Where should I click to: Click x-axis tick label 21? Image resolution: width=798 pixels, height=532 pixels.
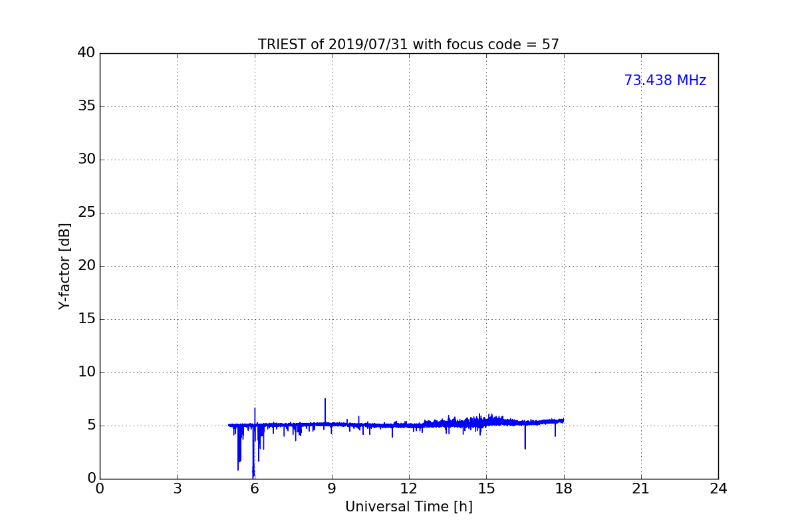pos(641,489)
